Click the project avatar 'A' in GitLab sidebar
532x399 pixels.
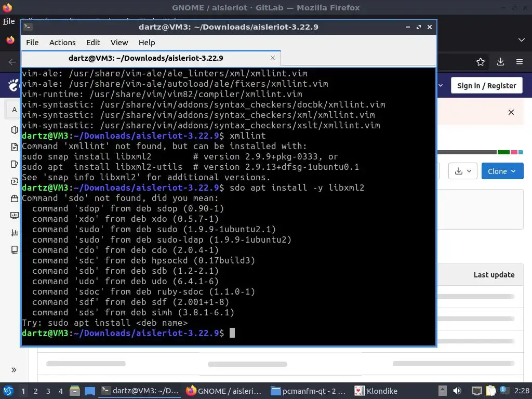pos(14,110)
